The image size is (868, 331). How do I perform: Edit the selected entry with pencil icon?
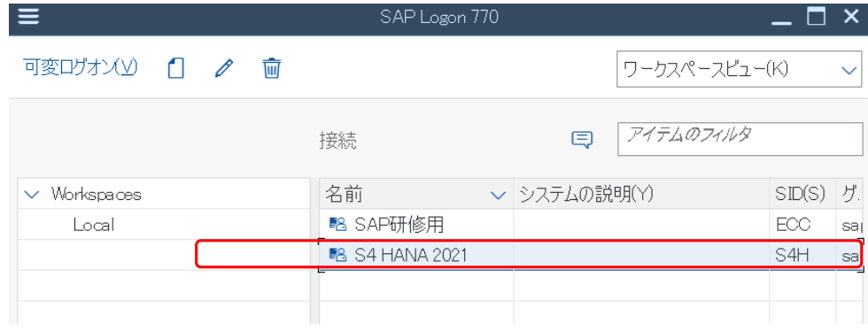(223, 69)
